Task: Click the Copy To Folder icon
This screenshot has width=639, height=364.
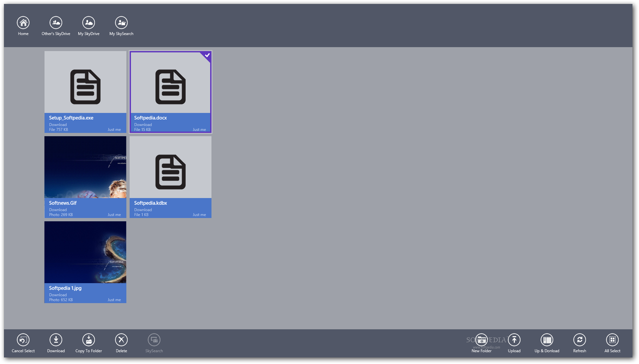Action: (x=89, y=340)
